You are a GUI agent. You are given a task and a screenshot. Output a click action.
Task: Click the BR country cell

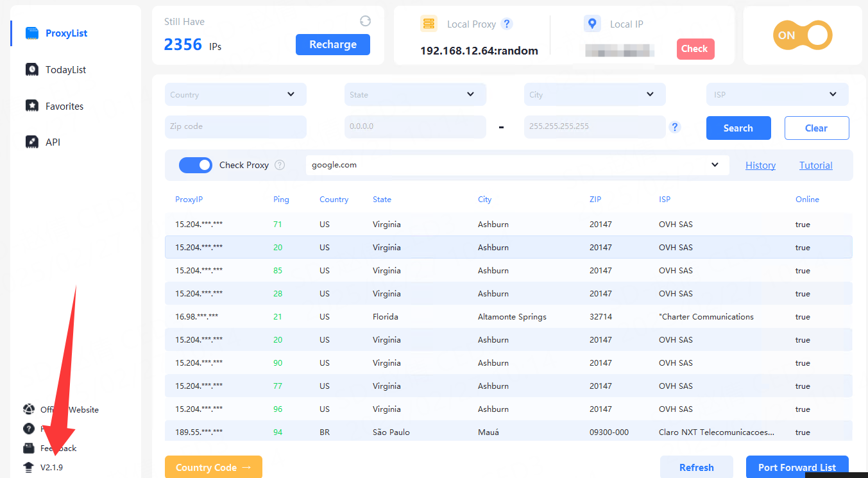[325, 432]
